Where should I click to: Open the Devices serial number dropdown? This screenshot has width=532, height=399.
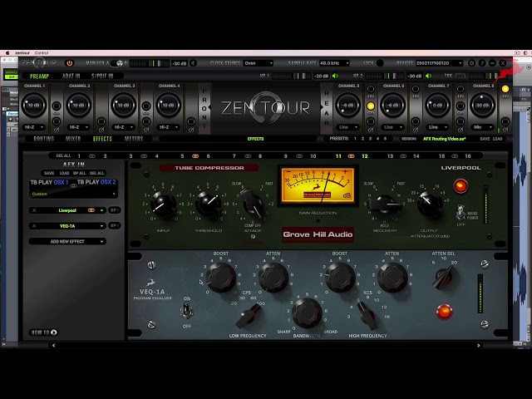[x=439, y=63]
